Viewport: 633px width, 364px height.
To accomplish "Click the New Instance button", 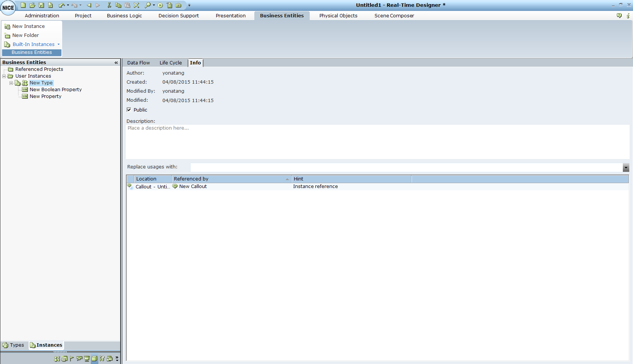I will 28,26.
